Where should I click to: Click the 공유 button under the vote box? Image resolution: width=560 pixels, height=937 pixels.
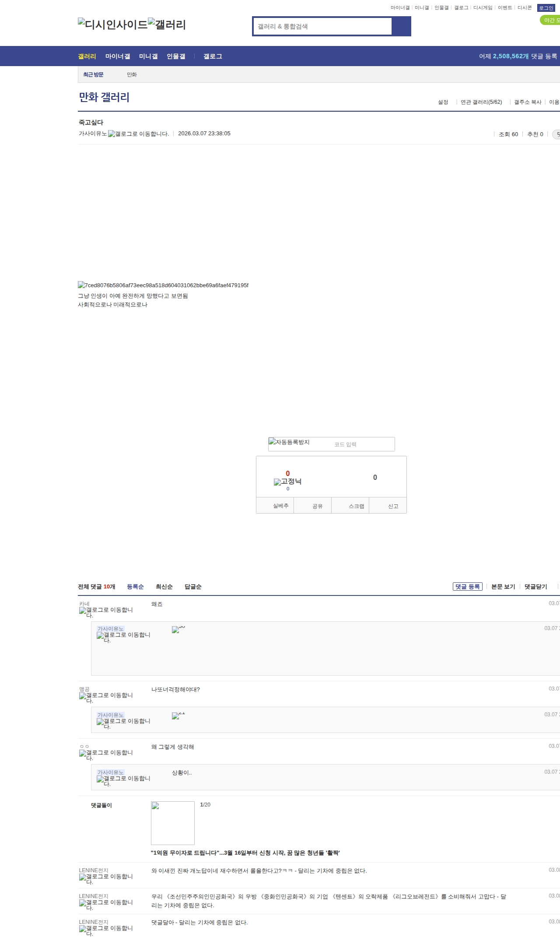click(312, 506)
